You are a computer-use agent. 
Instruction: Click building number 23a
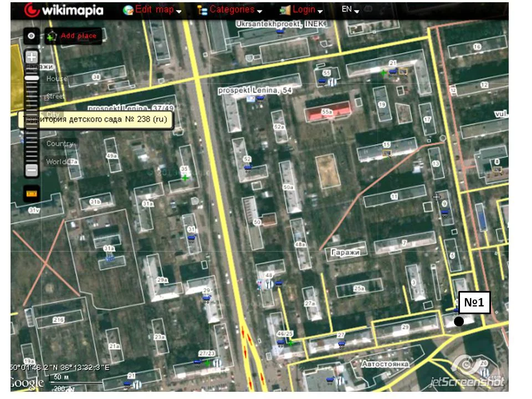tap(160, 336)
